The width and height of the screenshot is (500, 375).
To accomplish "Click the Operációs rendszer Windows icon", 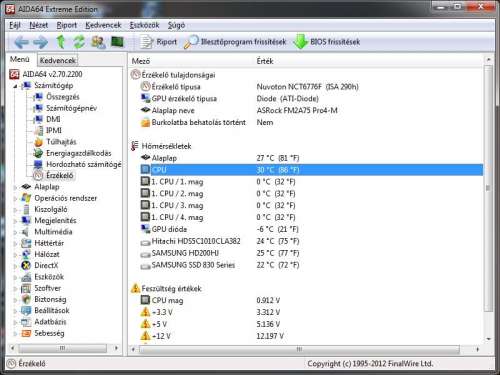I will pyautogui.click(x=26, y=198).
